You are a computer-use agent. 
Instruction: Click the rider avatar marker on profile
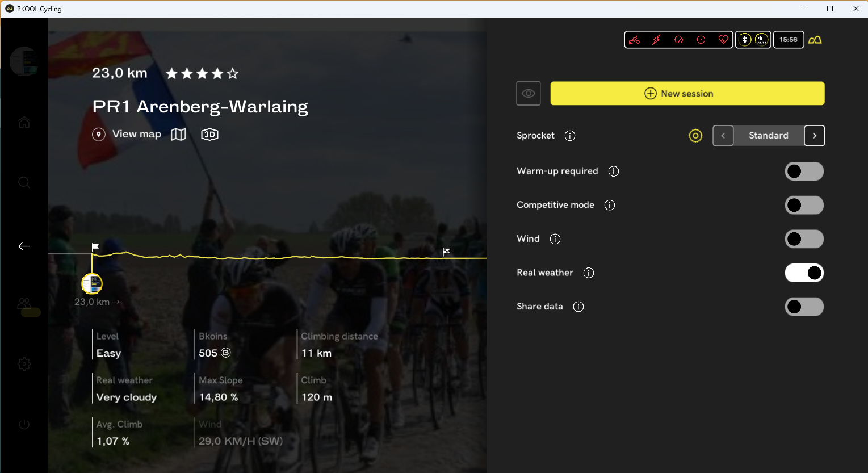[92, 283]
